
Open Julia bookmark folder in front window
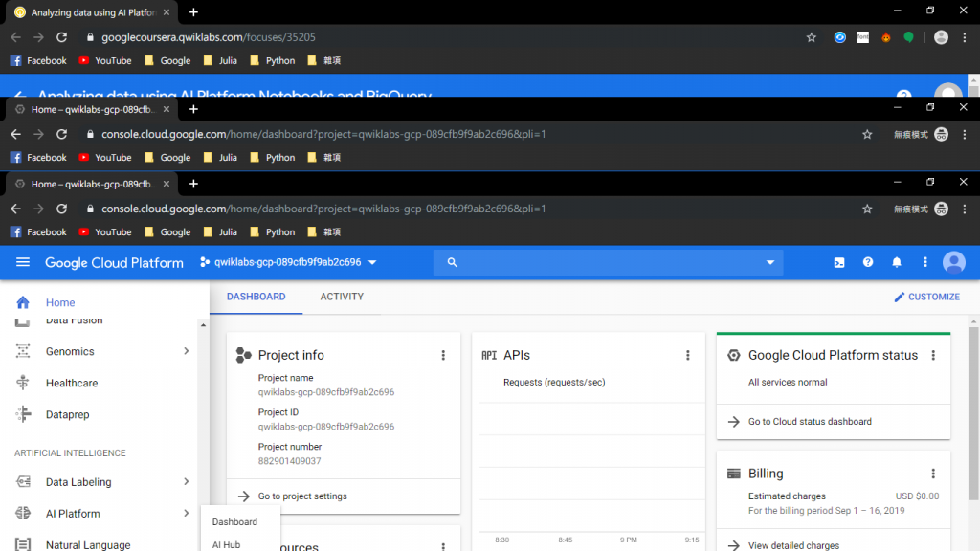point(221,231)
